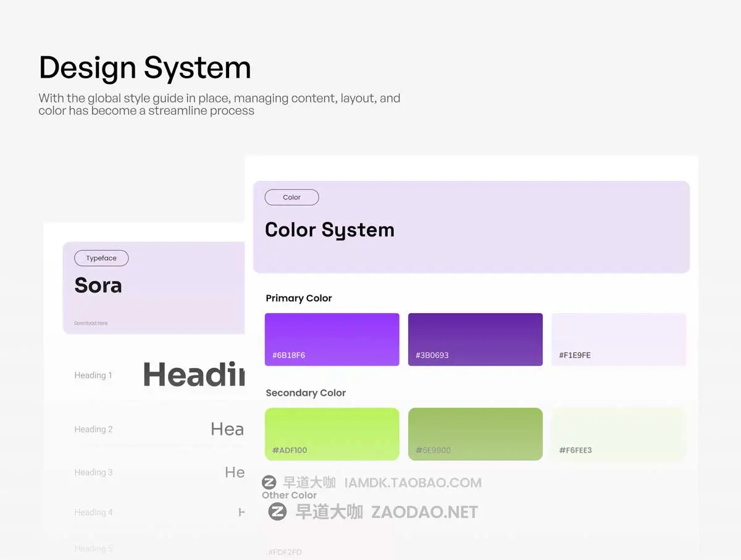Select the purple #6B18F6 swatch
The width and height of the screenshot is (741, 560).
tap(332, 339)
